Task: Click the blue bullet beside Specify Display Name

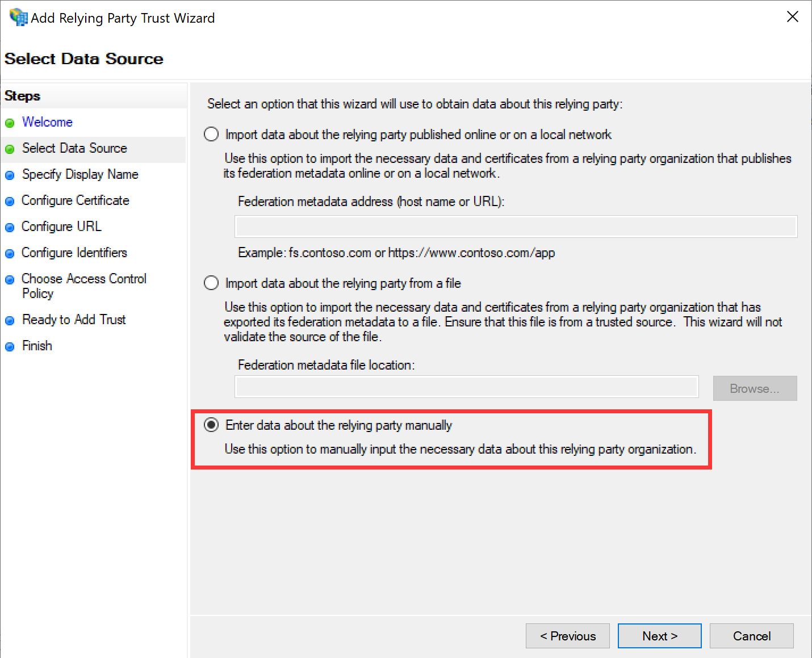Action: [10, 175]
